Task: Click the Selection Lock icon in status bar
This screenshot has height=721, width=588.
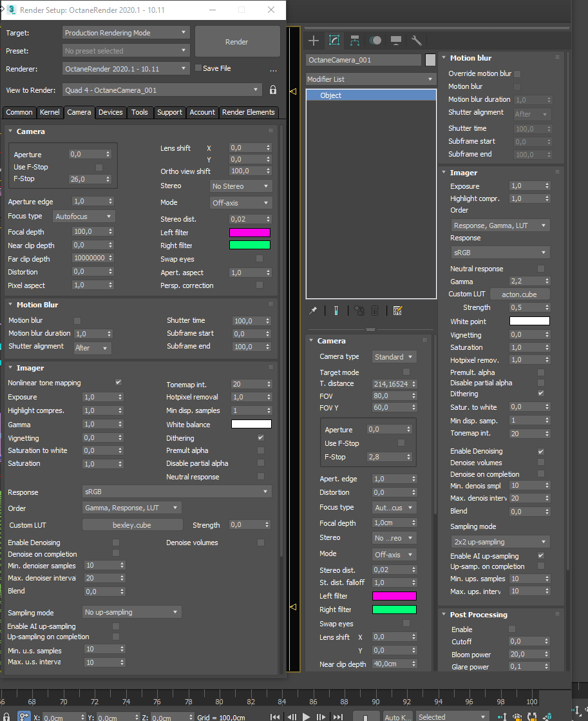Action: pos(6,717)
